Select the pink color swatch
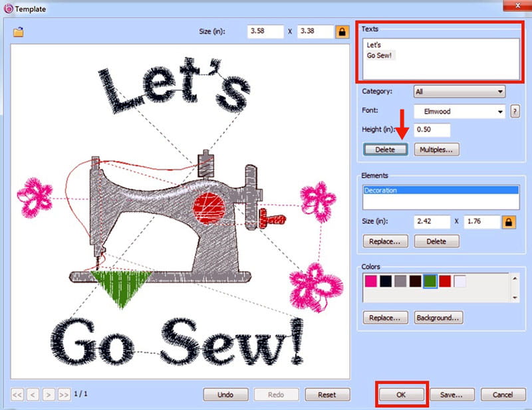 (x=371, y=282)
